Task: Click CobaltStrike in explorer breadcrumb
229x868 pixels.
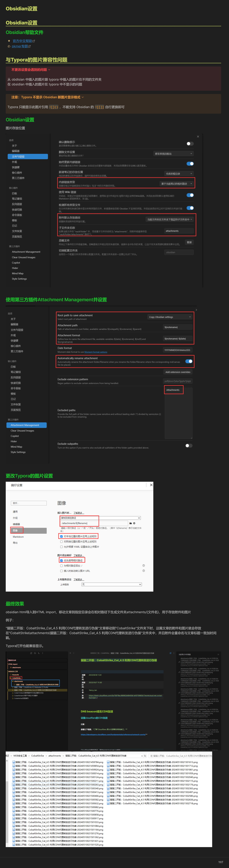Action: click(37, 756)
